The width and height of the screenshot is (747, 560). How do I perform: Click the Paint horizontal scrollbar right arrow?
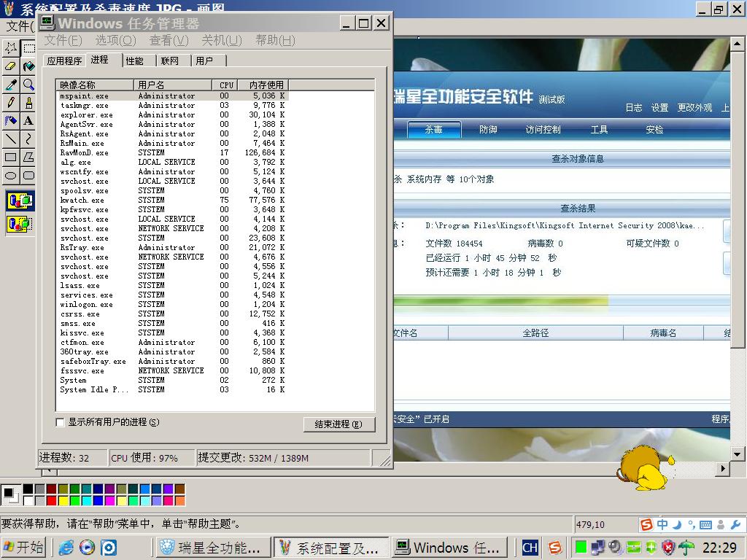(x=723, y=469)
